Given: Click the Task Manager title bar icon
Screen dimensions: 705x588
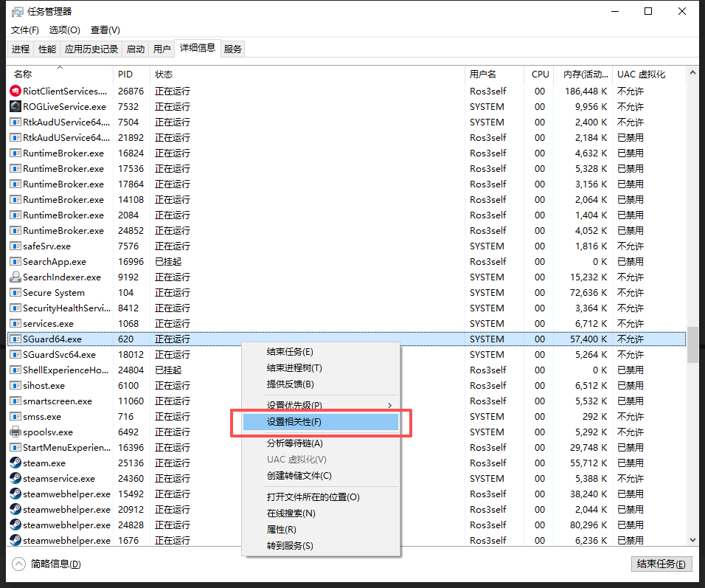Looking at the screenshot, I should tap(16, 12).
